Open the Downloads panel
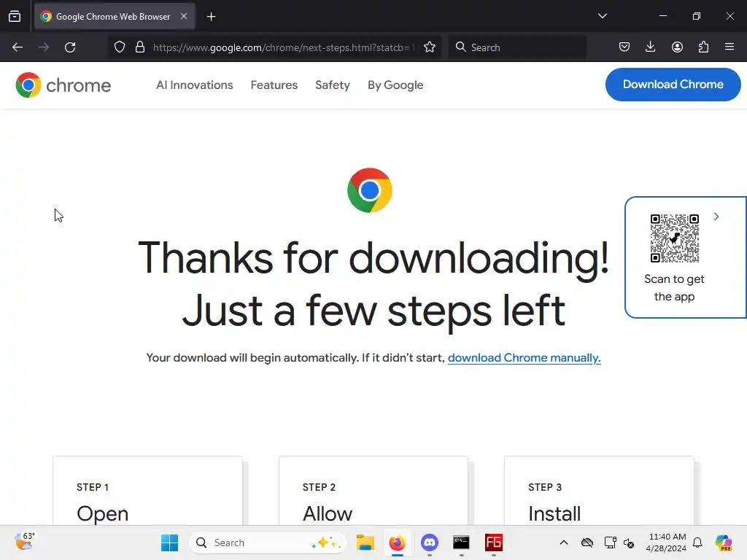 pos(650,47)
